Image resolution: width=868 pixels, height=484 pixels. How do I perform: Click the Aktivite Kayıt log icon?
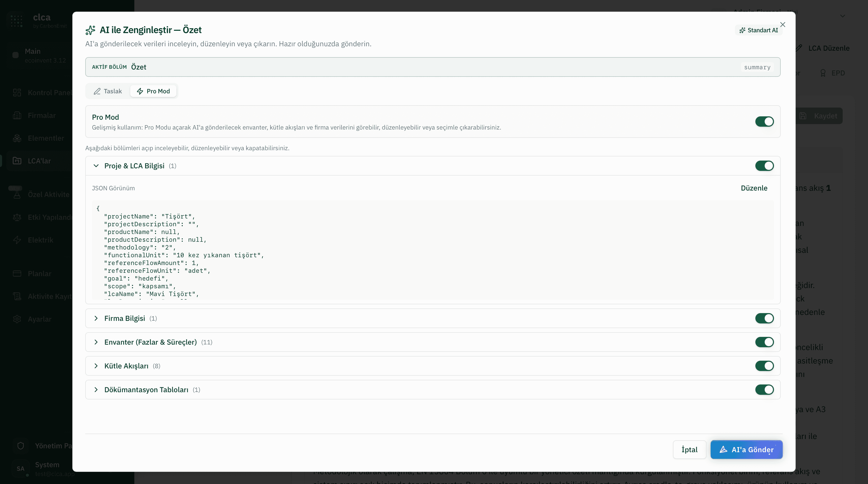pos(17,296)
